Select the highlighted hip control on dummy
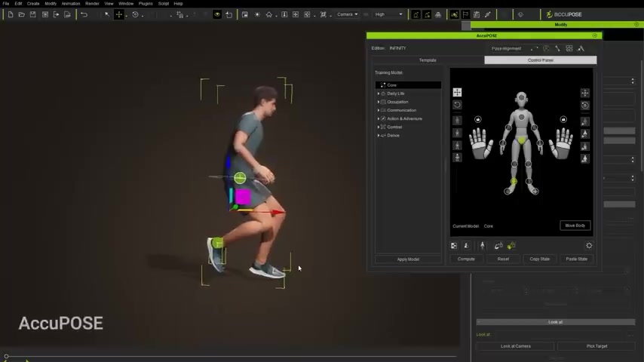Screen dimensions: 644x362 [522, 141]
